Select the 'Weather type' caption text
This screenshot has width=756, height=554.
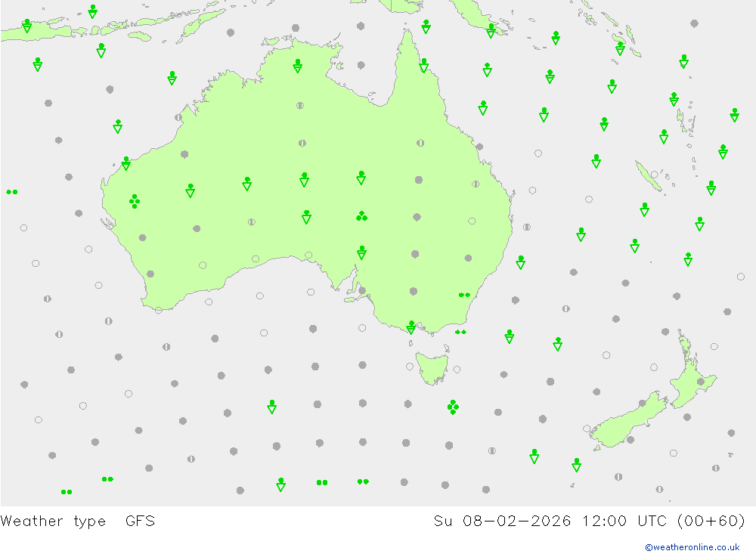[x=53, y=522]
